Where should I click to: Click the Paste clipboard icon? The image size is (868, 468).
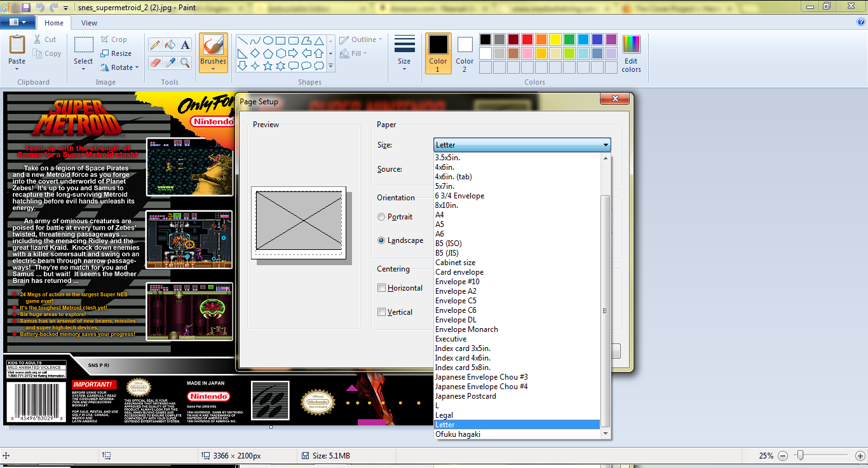[x=17, y=45]
